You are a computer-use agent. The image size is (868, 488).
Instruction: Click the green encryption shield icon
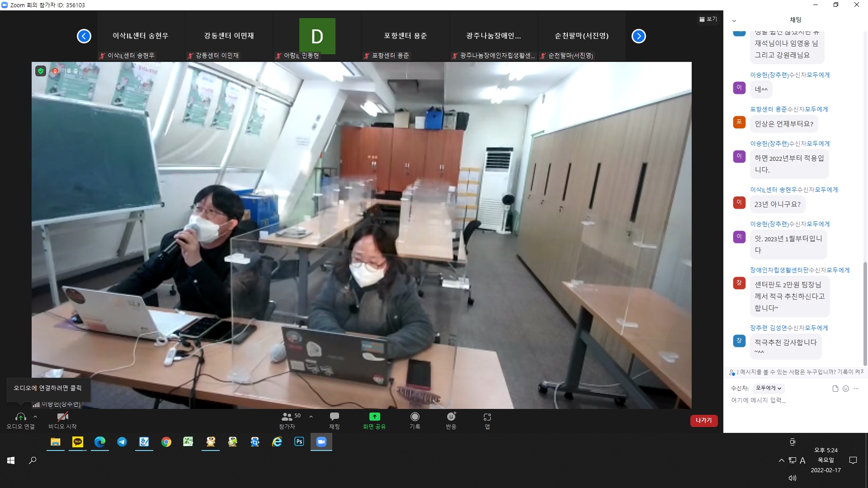click(41, 71)
